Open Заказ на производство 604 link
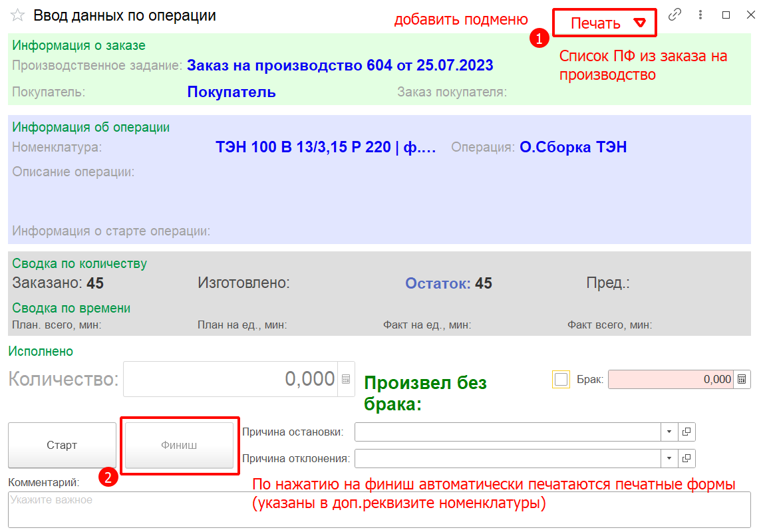This screenshot has width=763, height=532. 340,65
